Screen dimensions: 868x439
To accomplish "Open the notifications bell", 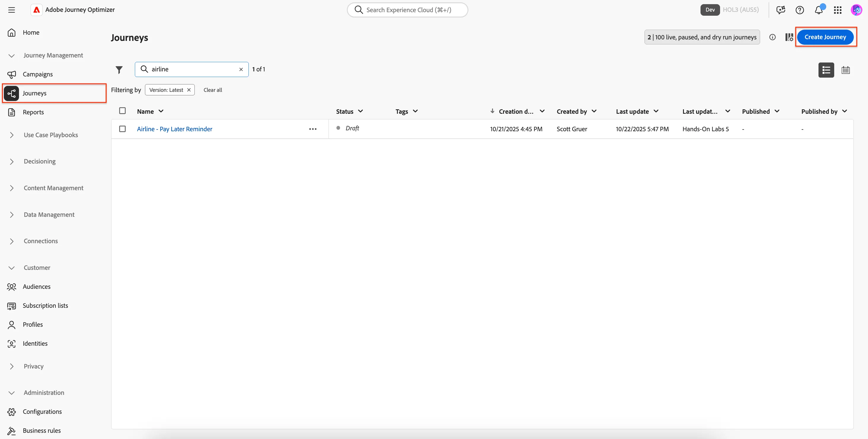I will [819, 10].
